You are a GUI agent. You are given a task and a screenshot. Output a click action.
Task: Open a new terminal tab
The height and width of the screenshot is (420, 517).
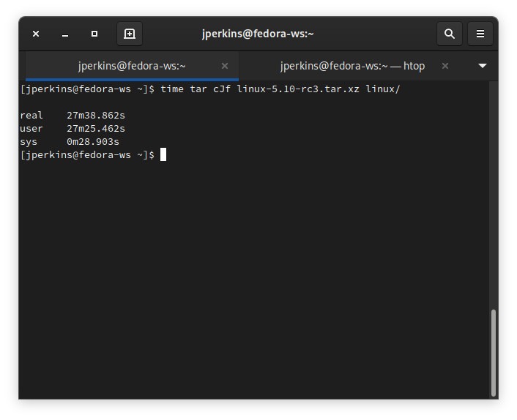129,34
